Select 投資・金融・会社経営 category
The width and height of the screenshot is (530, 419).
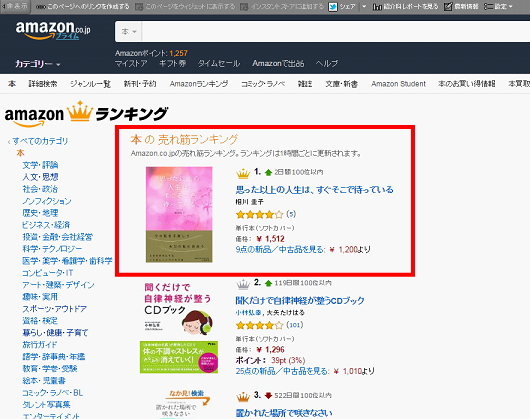click(57, 237)
